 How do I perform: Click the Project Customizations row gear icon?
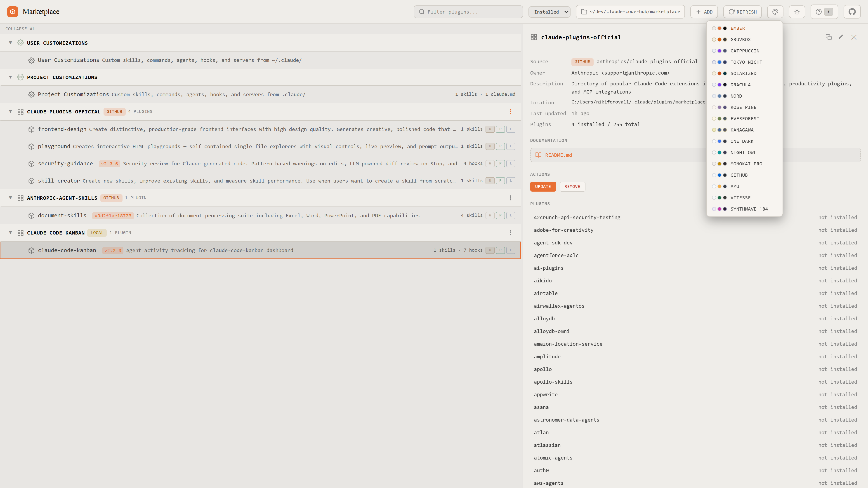[x=31, y=95]
